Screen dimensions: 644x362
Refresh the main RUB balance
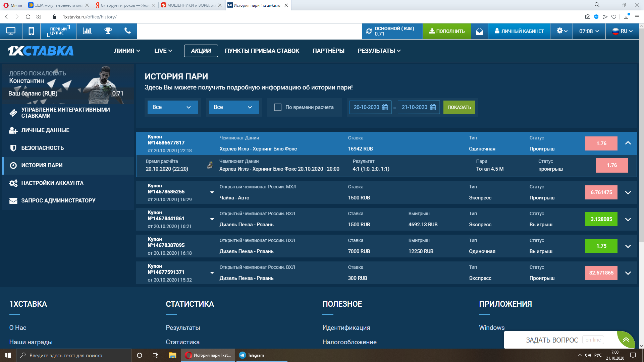coord(369,31)
